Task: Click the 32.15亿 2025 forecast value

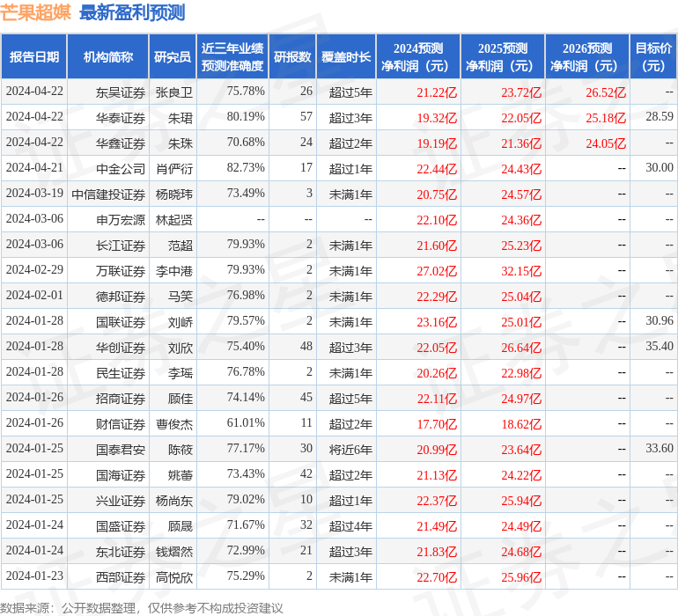Action: 521,271
